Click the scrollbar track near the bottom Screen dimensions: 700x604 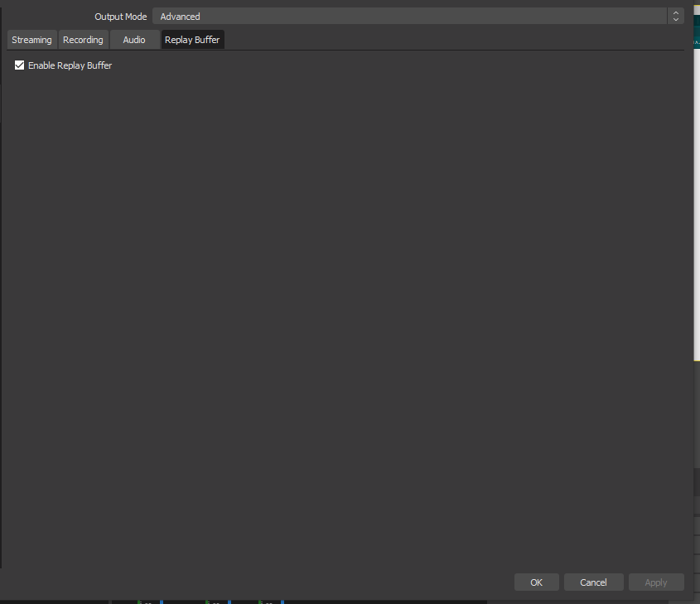[695, 497]
